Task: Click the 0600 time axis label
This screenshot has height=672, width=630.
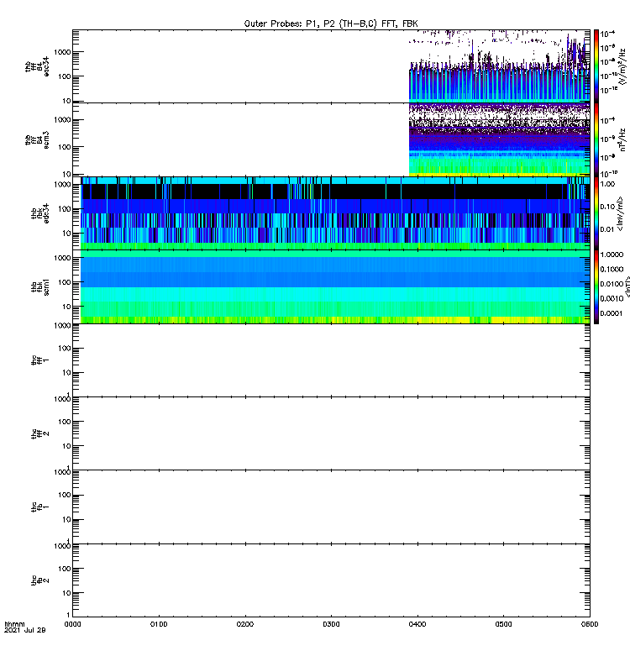Action: pos(590,624)
